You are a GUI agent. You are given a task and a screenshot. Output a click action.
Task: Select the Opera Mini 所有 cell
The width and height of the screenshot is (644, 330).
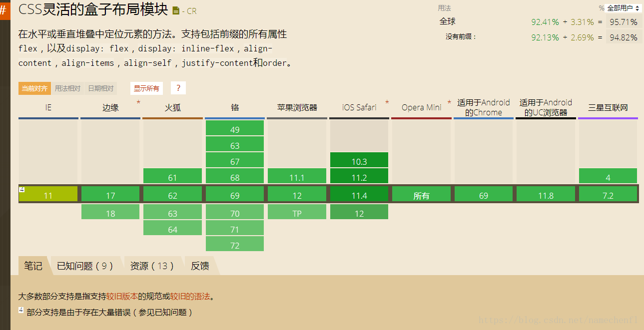[421, 194]
